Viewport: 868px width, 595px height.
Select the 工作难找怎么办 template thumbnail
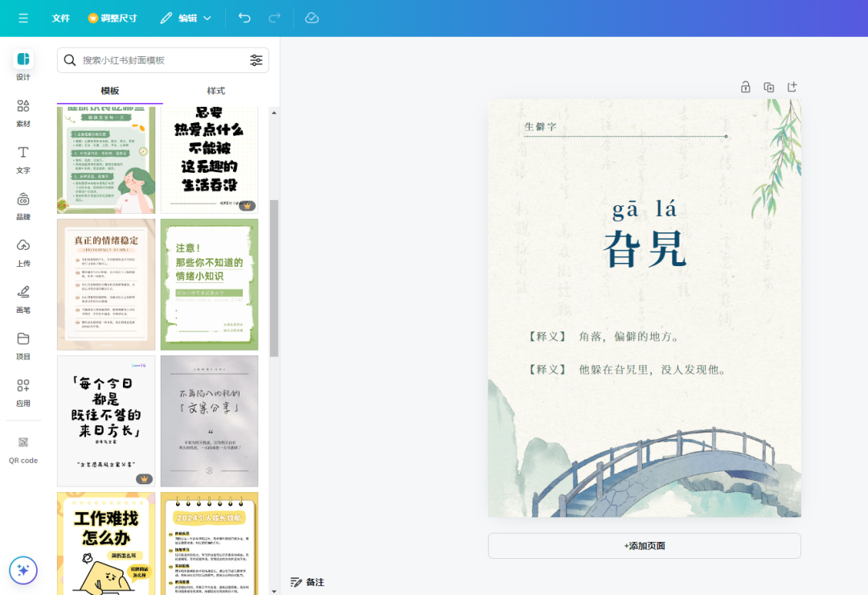tap(106, 544)
